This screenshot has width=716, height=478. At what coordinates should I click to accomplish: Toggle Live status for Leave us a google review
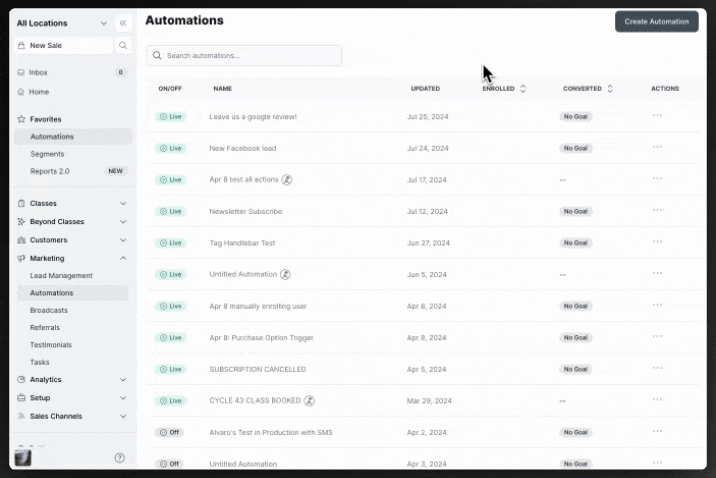170,116
